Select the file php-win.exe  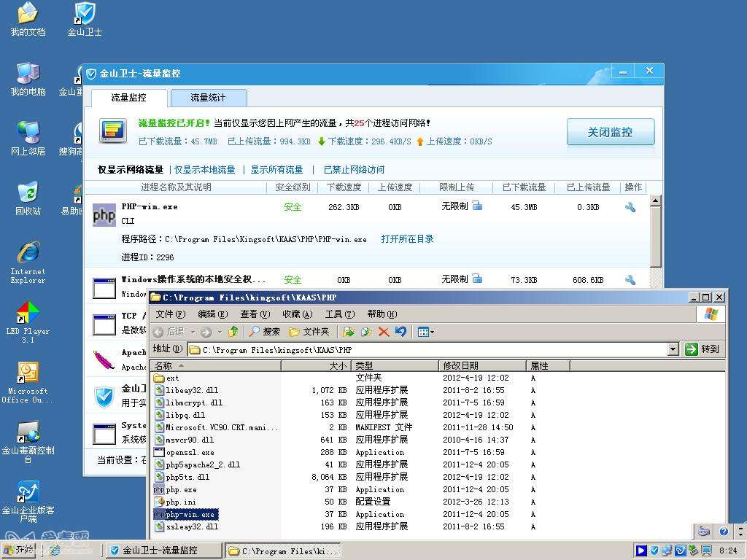[x=185, y=514]
